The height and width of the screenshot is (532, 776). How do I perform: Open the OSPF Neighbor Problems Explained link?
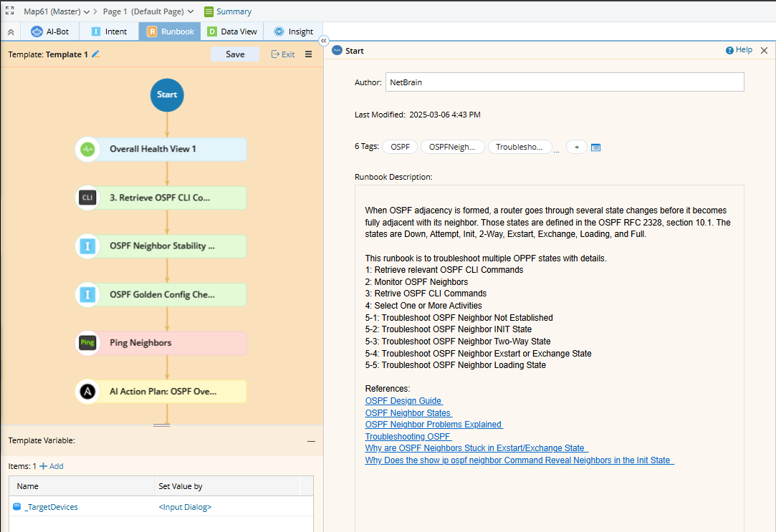(434, 425)
